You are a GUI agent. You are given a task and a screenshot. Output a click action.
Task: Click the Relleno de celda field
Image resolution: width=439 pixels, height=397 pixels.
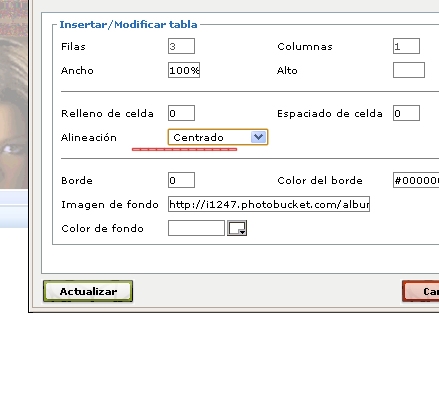tap(181, 113)
